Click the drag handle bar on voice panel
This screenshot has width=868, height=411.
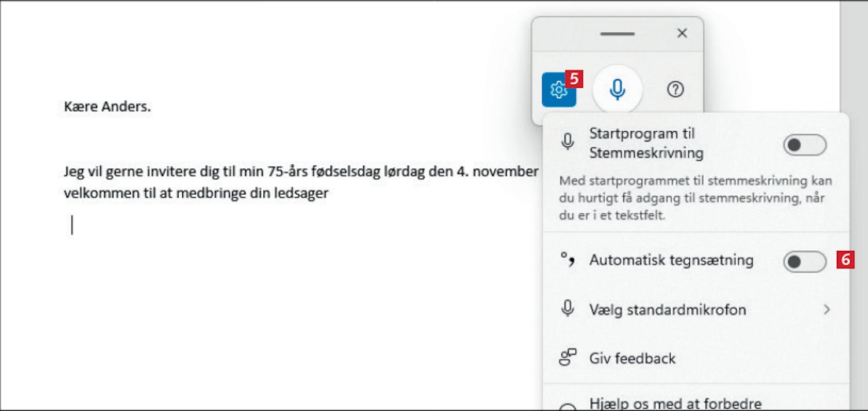617,34
